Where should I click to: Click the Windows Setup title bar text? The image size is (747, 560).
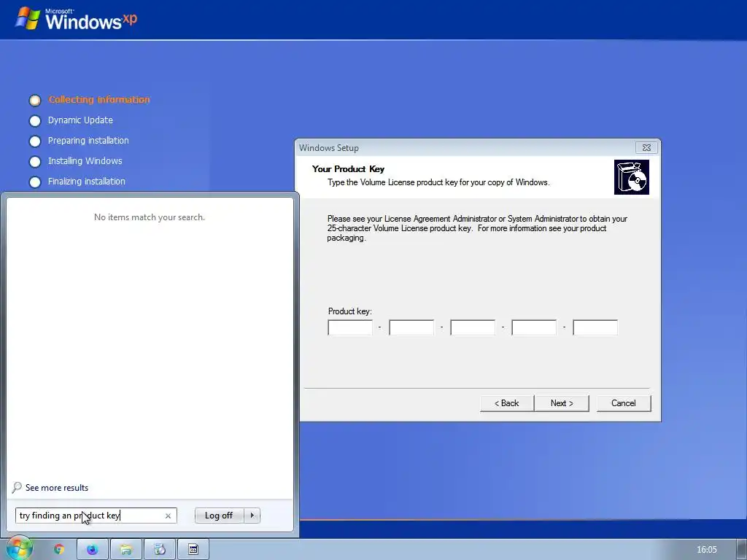pyautogui.click(x=329, y=147)
